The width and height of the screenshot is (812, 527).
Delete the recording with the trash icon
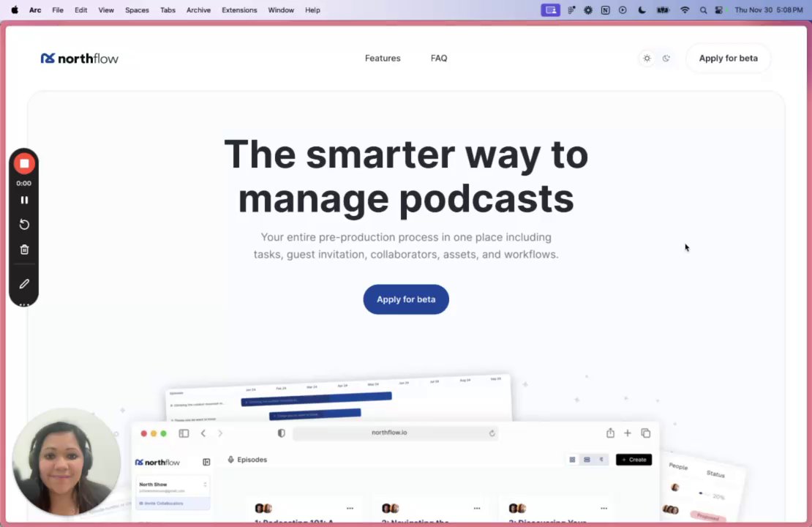coord(24,250)
